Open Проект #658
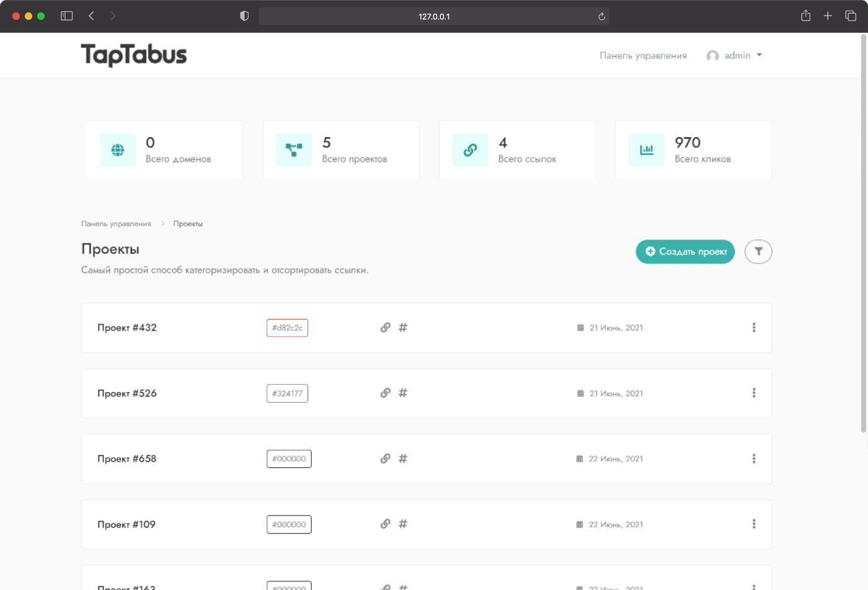The height and width of the screenshot is (590, 868). [x=127, y=458]
